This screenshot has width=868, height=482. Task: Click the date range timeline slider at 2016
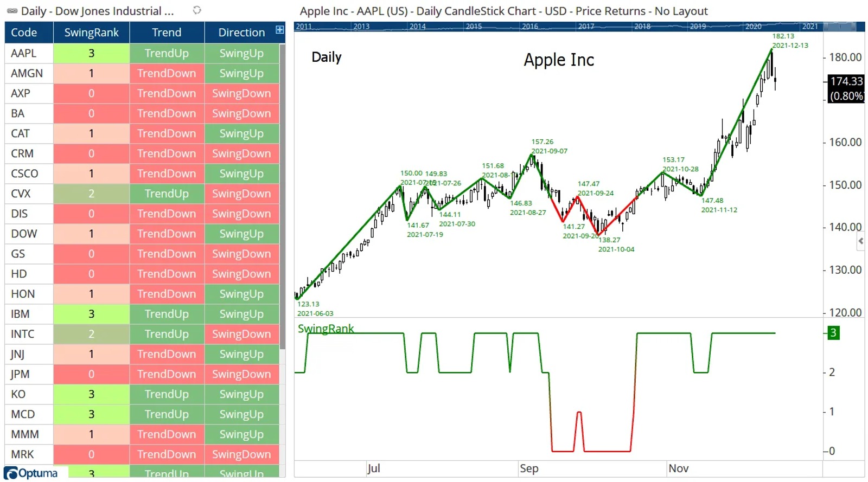point(529,26)
